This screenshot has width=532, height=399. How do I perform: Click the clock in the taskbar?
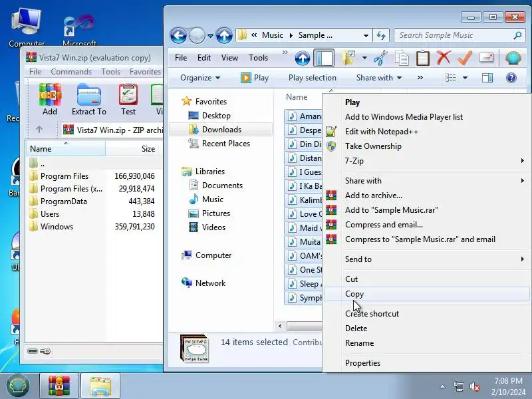[508, 386]
